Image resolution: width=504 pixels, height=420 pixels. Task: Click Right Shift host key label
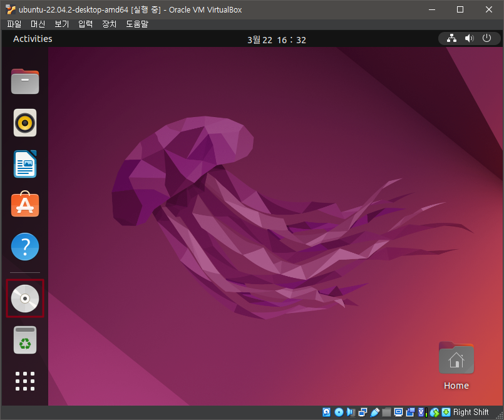(471, 412)
